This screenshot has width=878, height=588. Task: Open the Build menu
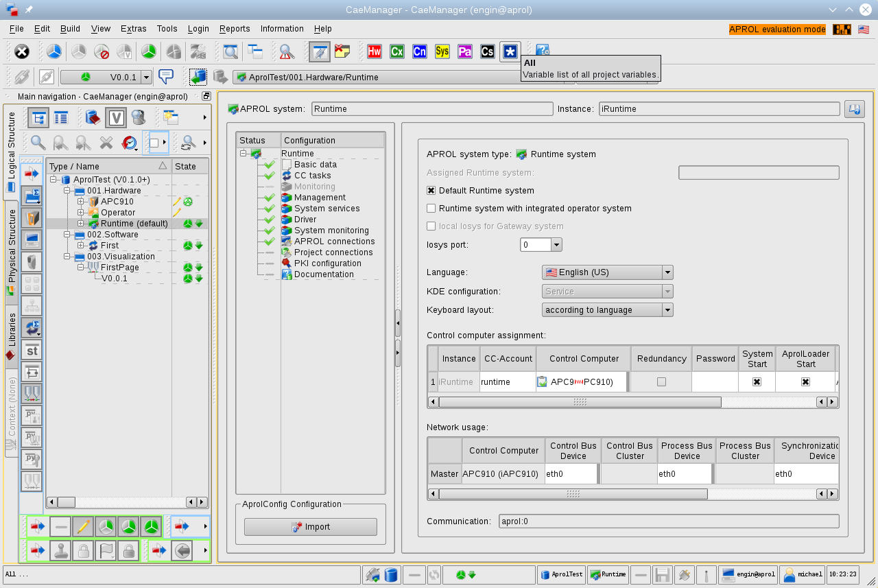click(x=70, y=29)
